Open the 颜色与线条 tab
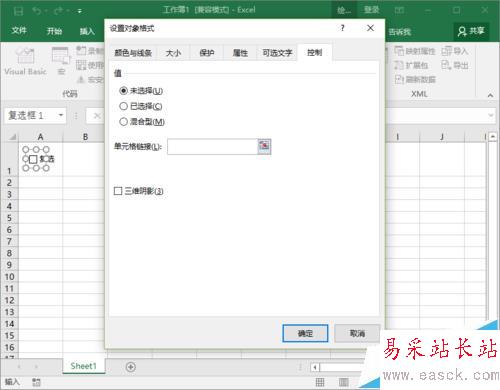500x390 pixels. click(x=133, y=53)
